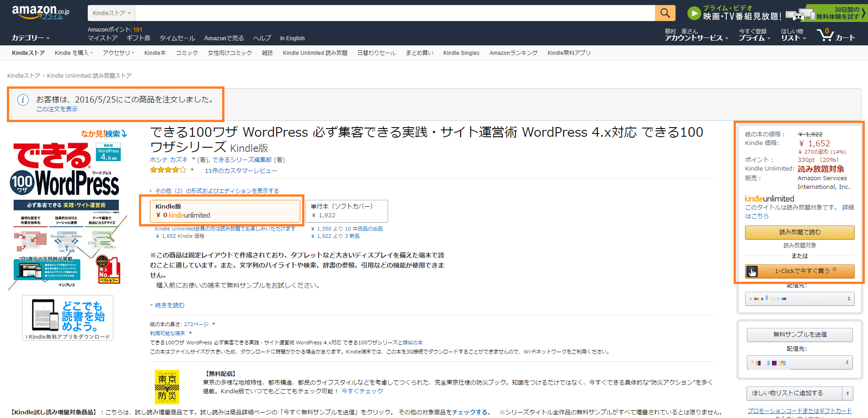Expand the wish list dropdown arrow
The image size is (868, 418).
tap(848, 393)
